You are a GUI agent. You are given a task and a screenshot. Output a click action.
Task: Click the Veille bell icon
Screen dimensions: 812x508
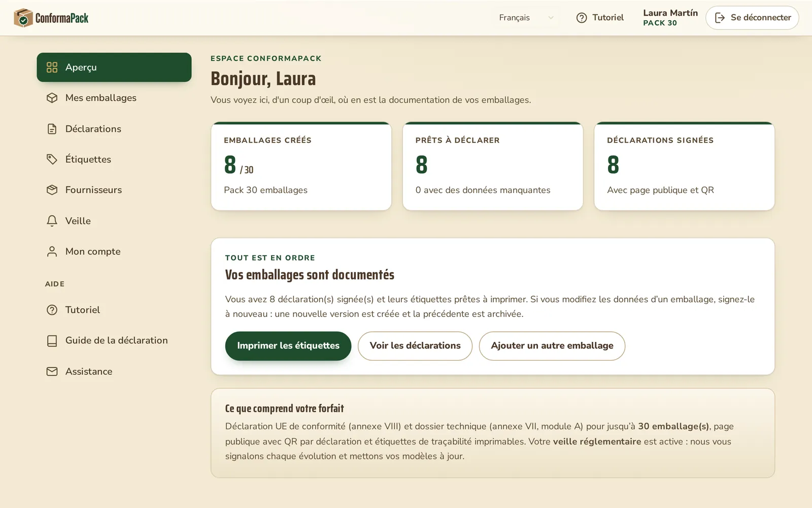[52, 221]
